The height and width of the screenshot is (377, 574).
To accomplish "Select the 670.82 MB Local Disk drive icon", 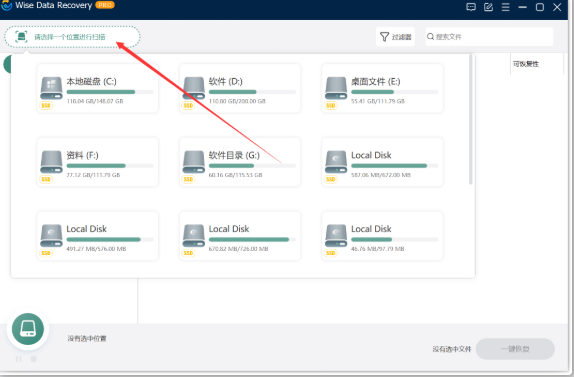I will coord(194,235).
